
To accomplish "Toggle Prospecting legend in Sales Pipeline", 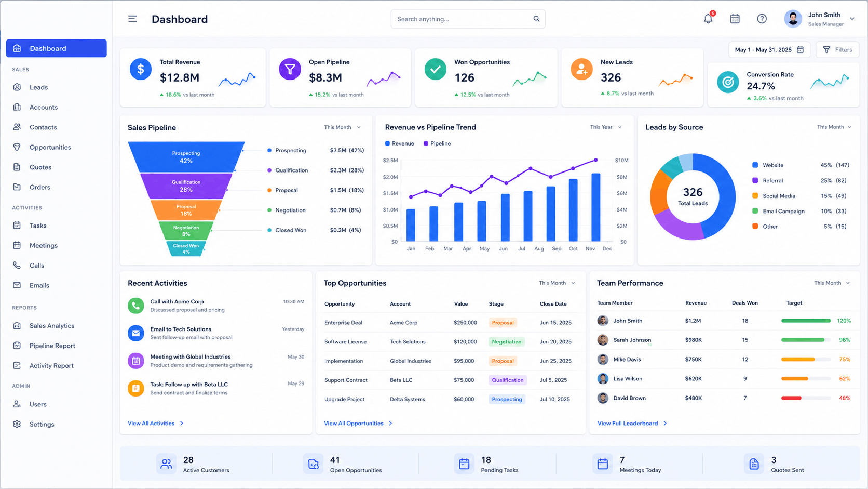I will click(x=287, y=150).
